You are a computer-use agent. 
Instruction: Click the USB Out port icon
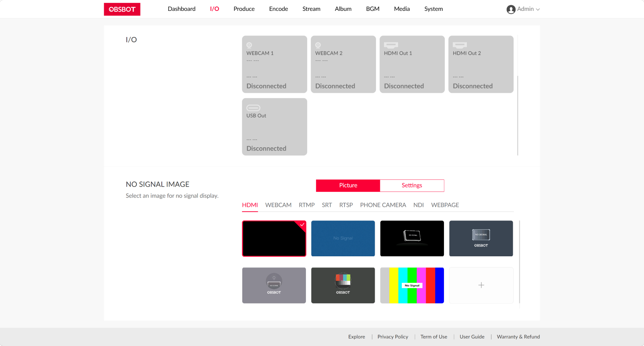(x=253, y=108)
